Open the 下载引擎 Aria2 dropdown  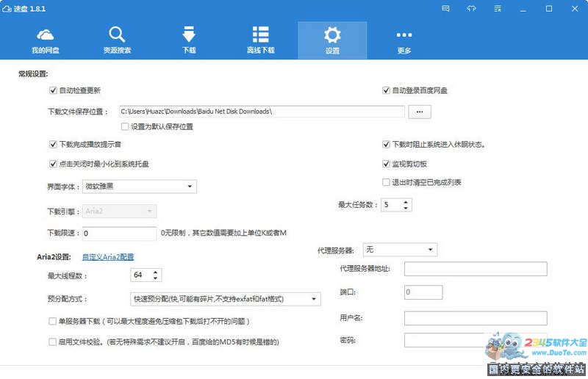tap(119, 212)
